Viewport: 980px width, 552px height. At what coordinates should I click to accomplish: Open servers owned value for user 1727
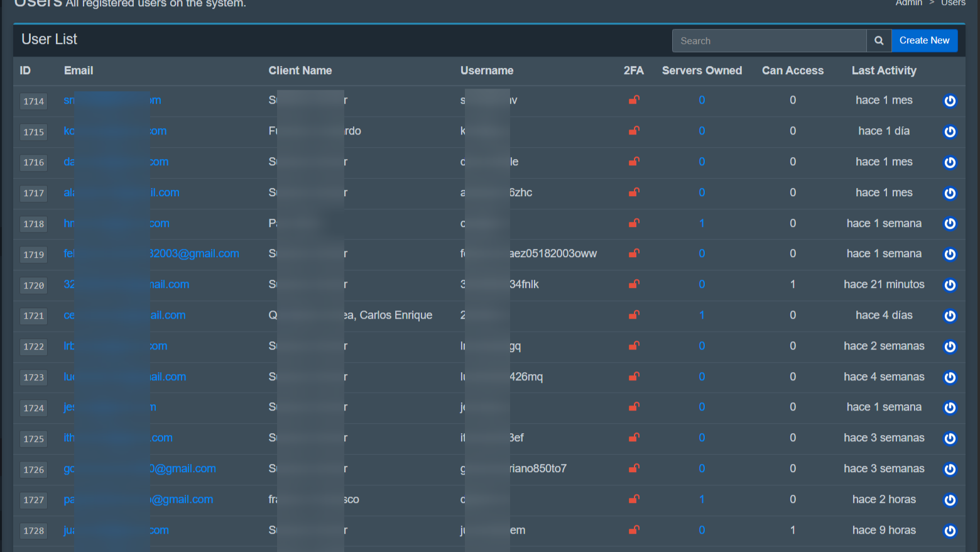click(x=702, y=499)
